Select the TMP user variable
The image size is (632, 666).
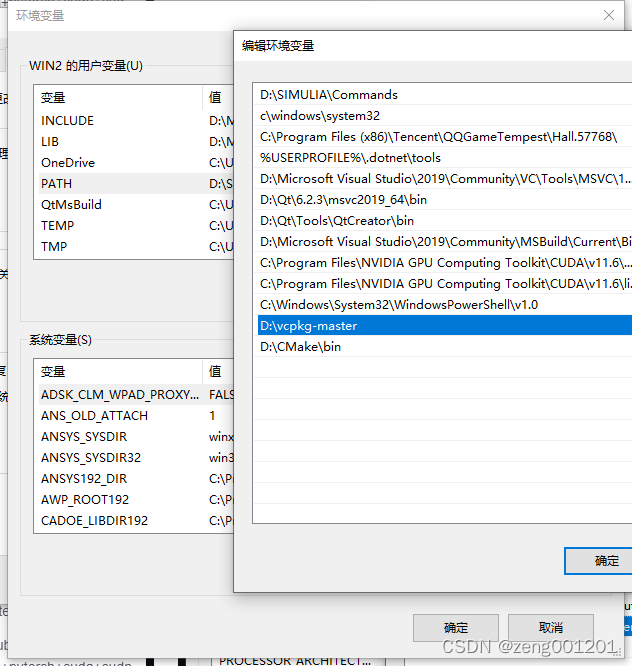tap(136, 247)
